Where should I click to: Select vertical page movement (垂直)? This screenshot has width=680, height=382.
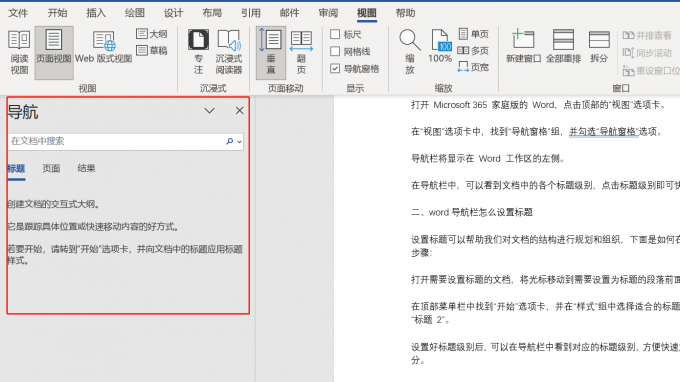pyautogui.click(x=271, y=52)
